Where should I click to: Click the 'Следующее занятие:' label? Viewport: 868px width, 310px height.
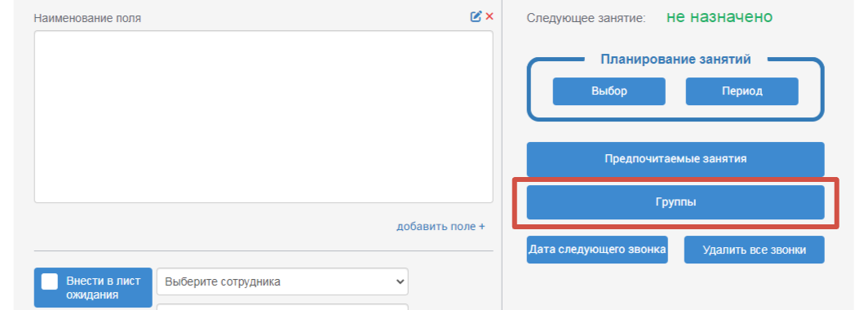point(587,18)
